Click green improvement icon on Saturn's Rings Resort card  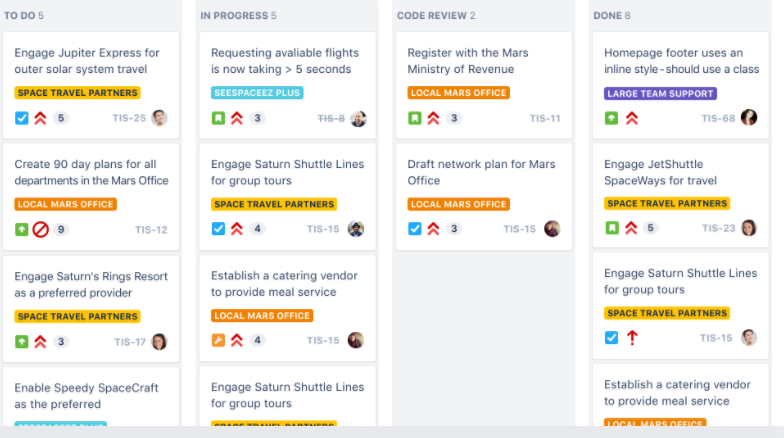(22, 342)
